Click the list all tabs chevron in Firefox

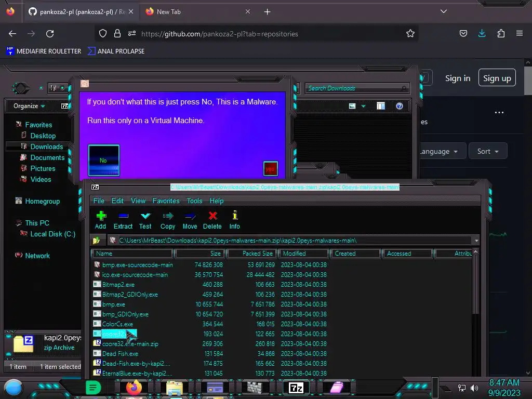pyautogui.click(x=444, y=11)
